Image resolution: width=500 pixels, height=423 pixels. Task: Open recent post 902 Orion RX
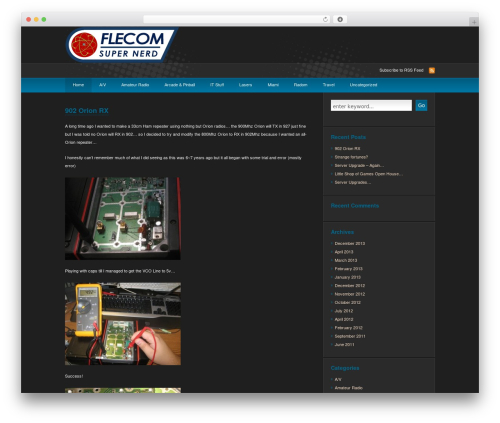coord(347,149)
